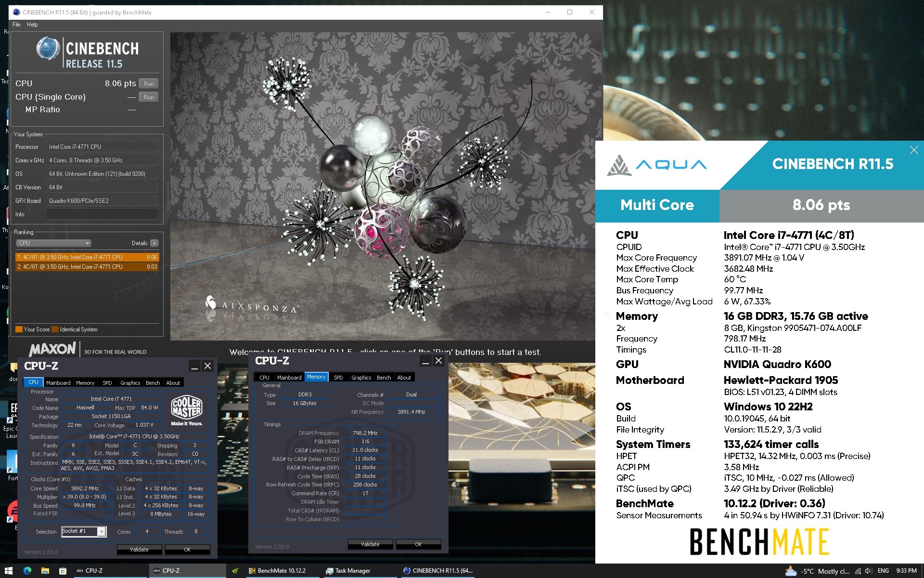Switch to Mainboard tab in left CPU-Z
This screenshot has height=578, width=924.
(x=58, y=383)
